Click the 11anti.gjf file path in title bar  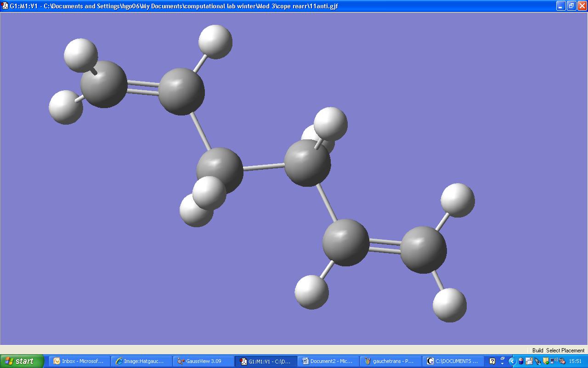(191, 6)
